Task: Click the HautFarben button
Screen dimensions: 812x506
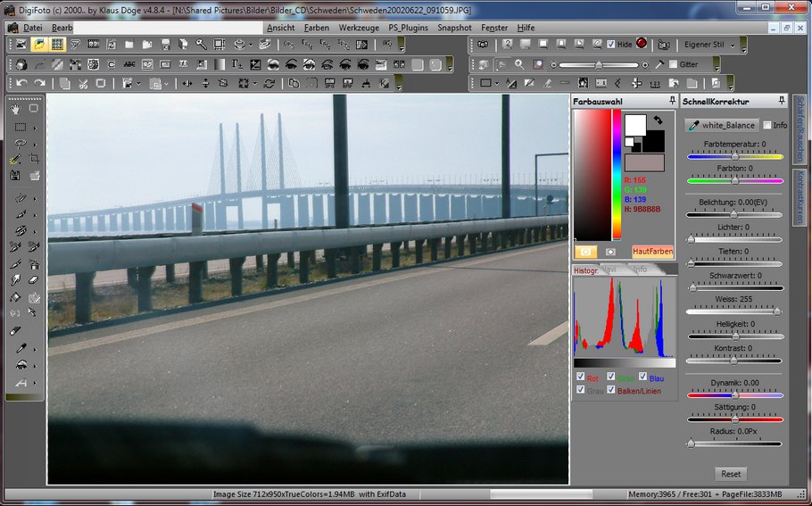Action: coord(651,252)
